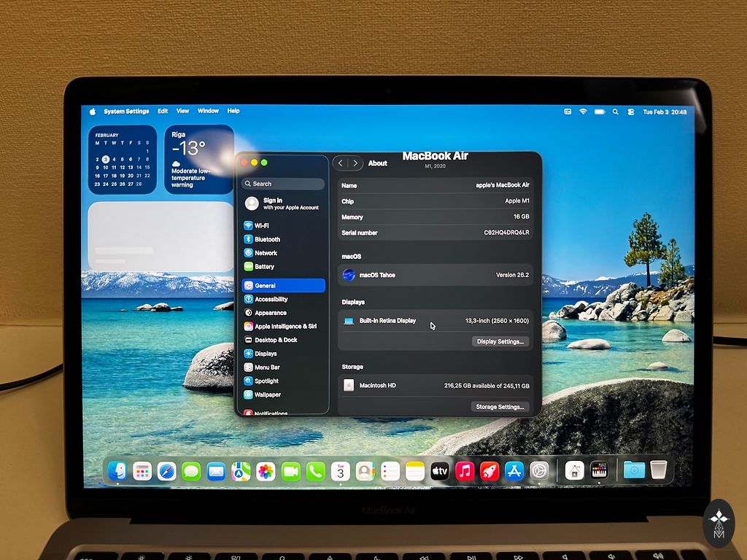Open Wallpaper settings in sidebar
The height and width of the screenshot is (560, 747).
coord(267,394)
